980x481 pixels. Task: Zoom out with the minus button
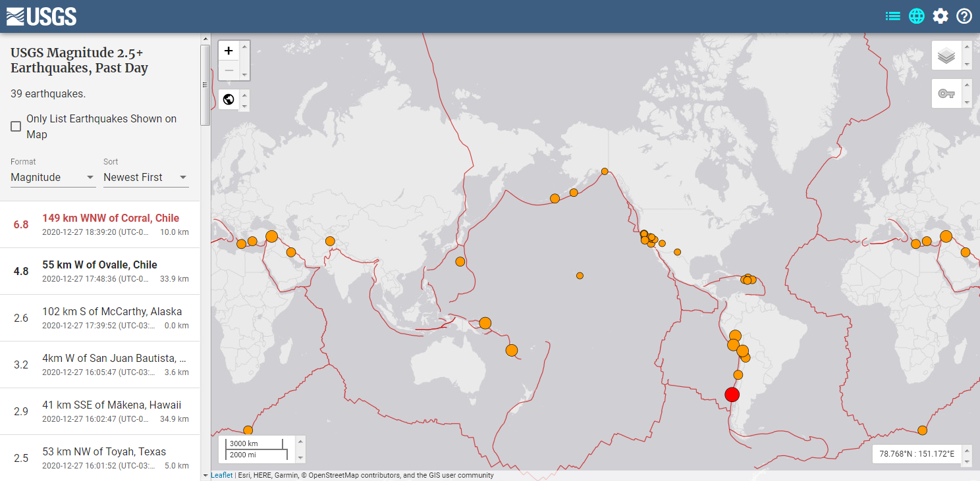(x=229, y=70)
